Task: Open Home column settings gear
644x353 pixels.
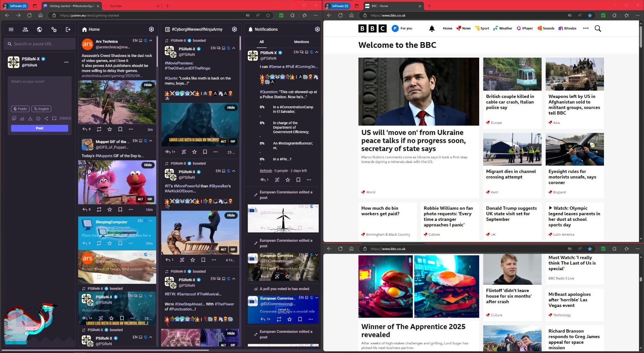Action: 151,29
